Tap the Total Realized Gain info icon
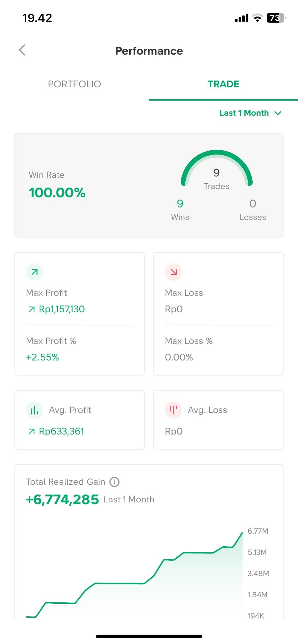 114,482
